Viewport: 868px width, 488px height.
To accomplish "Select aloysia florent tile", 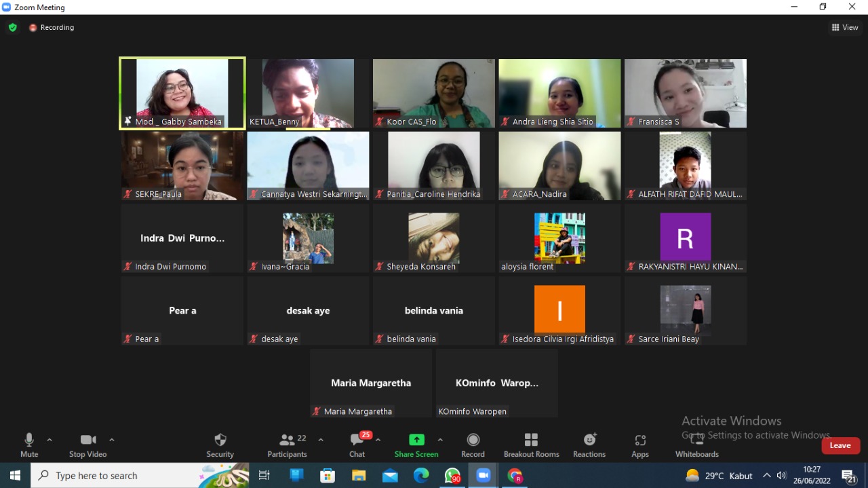I will (x=559, y=238).
